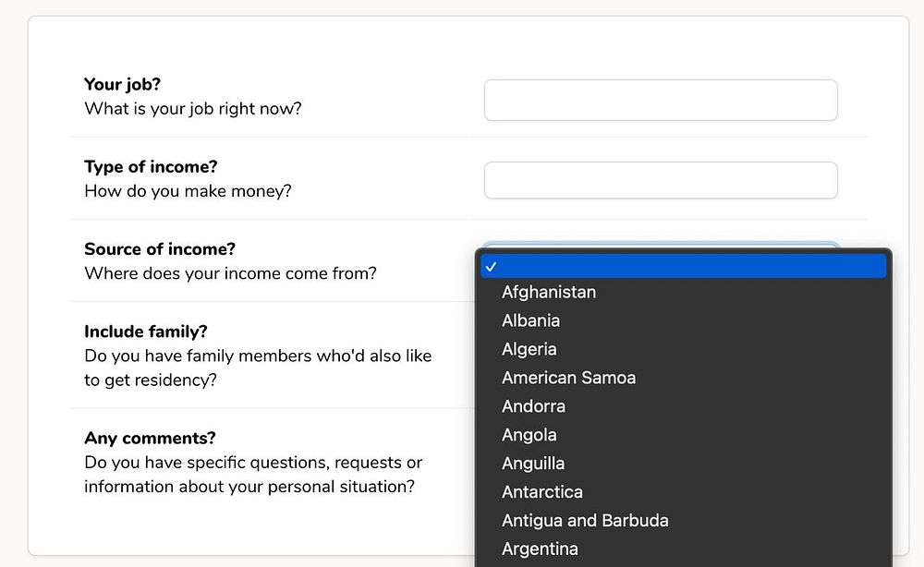
Task: Click "How do you make money?" description
Action: (188, 191)
